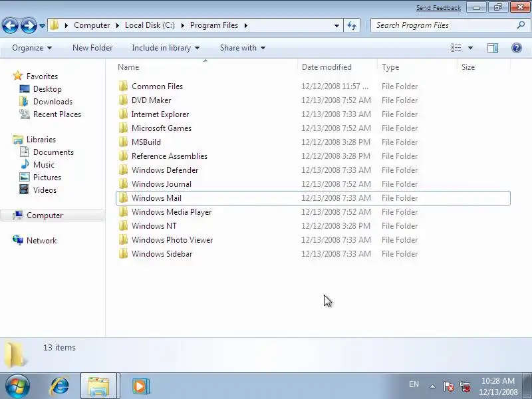532x399 pixels.
Task: Open the Videos library
Action: pos(45,190)
